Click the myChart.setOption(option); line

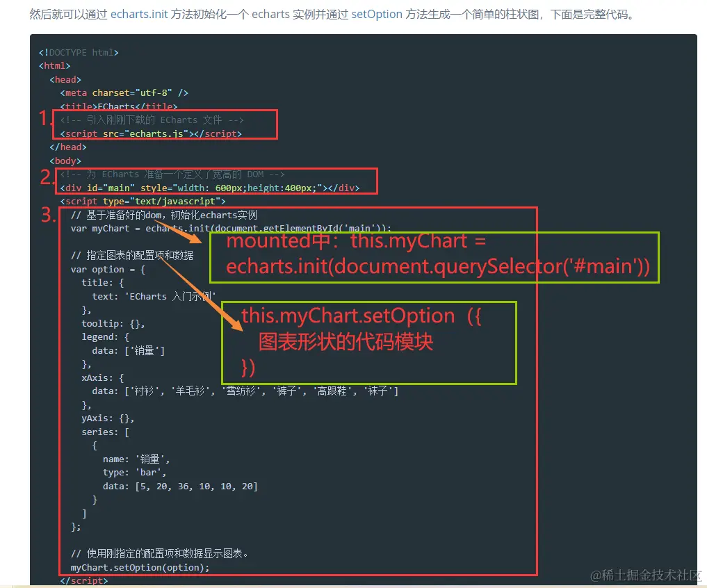[140, 568]
